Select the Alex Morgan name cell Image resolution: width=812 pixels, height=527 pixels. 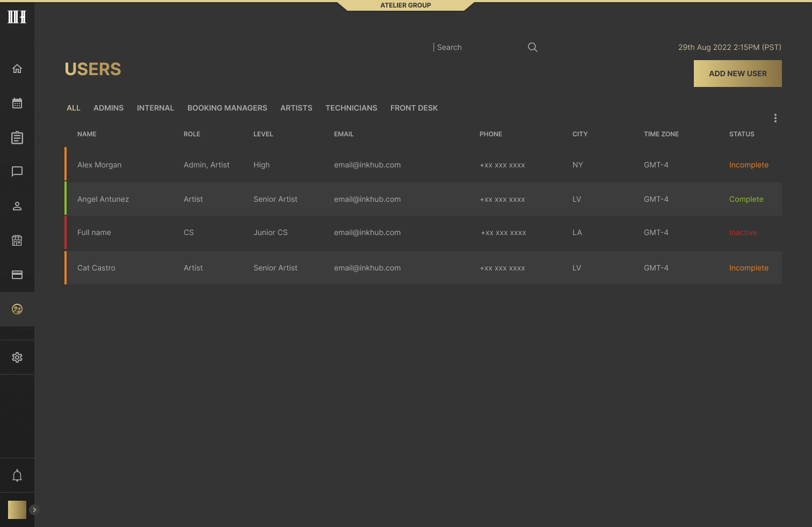coord(99,165)
